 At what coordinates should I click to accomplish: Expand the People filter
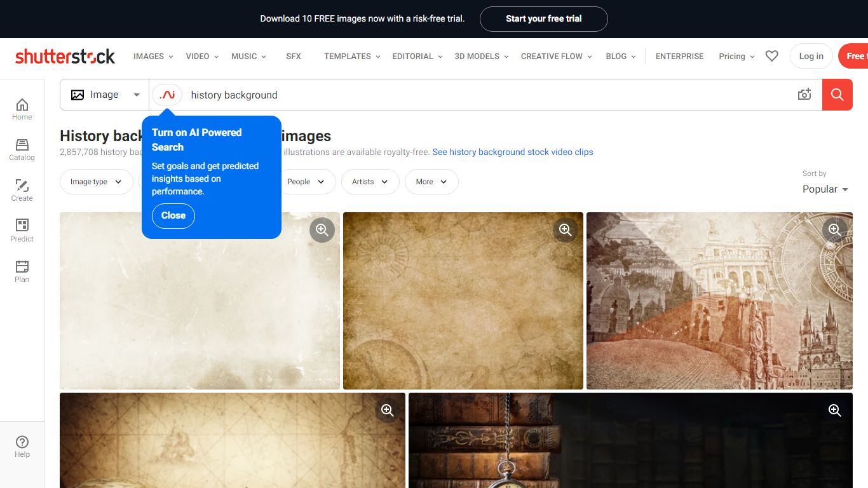tap(306, 182)
